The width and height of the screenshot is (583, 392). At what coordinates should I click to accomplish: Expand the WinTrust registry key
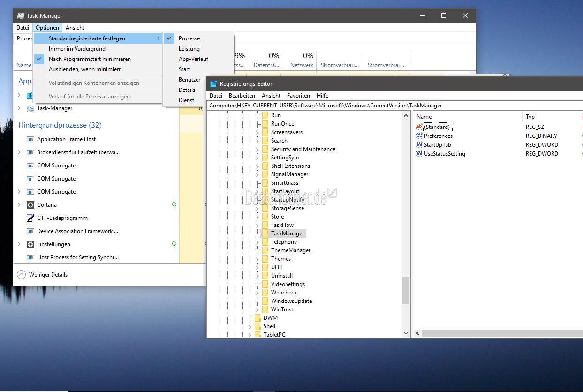click(257, 310)
